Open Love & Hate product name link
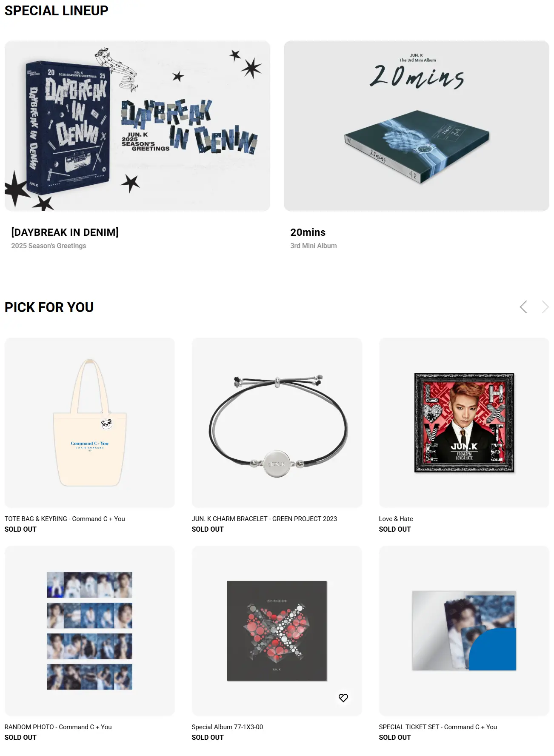The height and width of the screenshot is (756, 554). 396,519
